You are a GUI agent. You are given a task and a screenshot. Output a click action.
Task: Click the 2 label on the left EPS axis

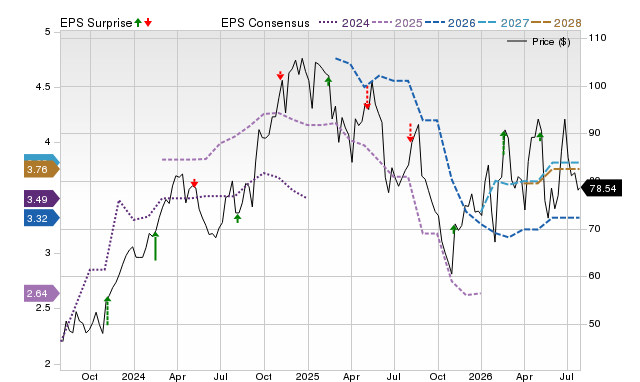(48, 364)
